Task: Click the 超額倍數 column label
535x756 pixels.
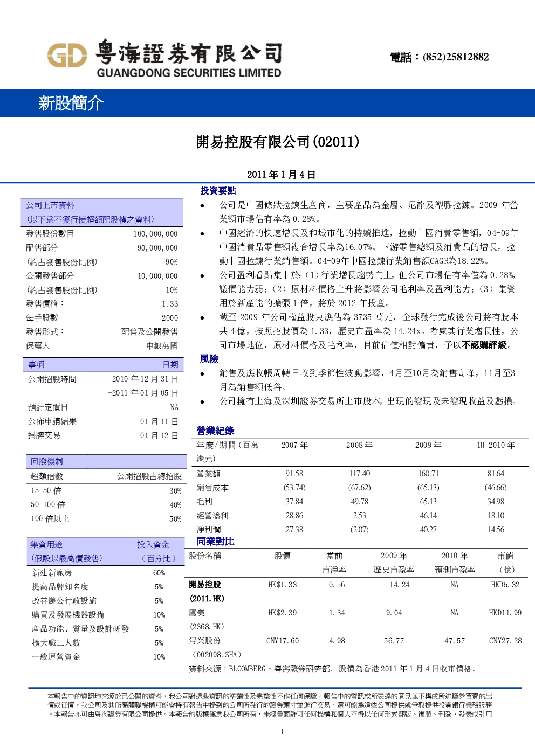Action: [x=47, y=476]
